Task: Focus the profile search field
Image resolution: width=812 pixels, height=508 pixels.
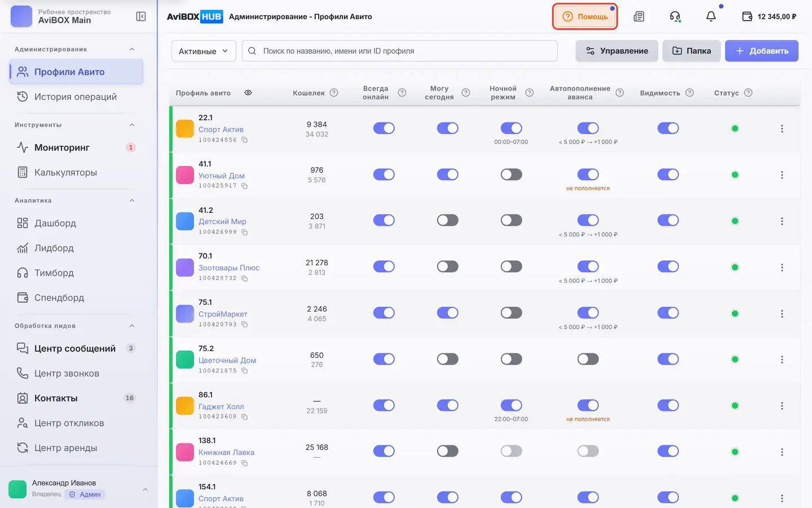Action: pyautogui.click(x=400, y=51)
